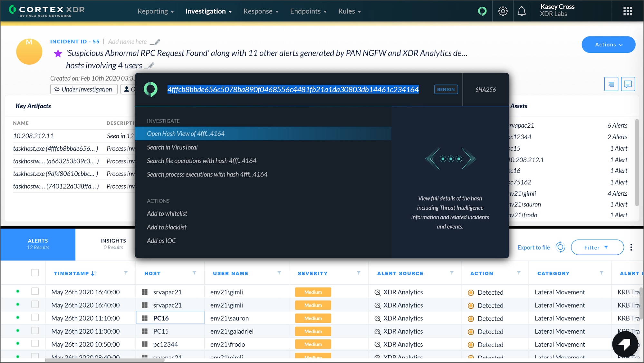Edit incident description pencil icon
Image resolution: width=644 pixels, height=363 pixels.
149,66
